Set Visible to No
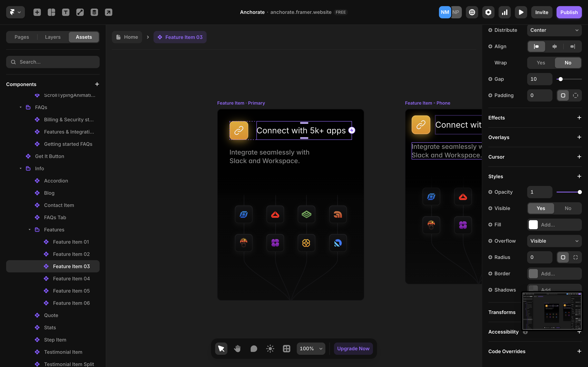Image resolution: width=588 pixels, height=367 pixels. coord(568,208)
